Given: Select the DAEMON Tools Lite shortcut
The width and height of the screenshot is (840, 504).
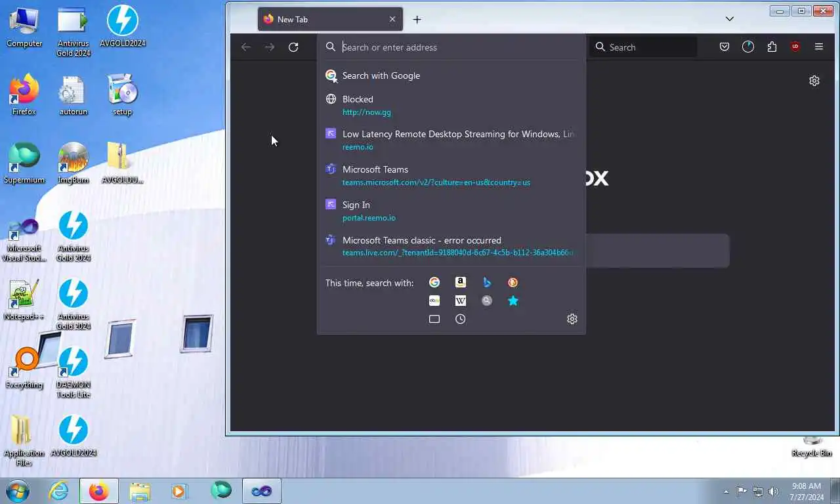Looking at the screenshot, I should pyautogui.click(x=73, y=373).
